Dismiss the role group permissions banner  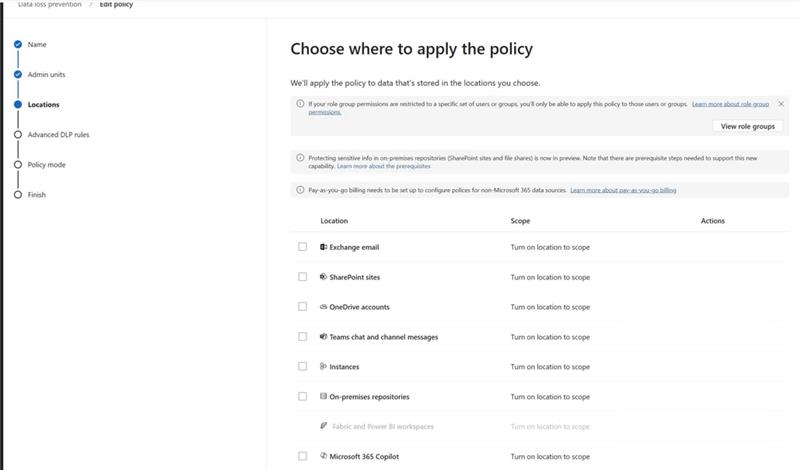(x=781, y=104)
